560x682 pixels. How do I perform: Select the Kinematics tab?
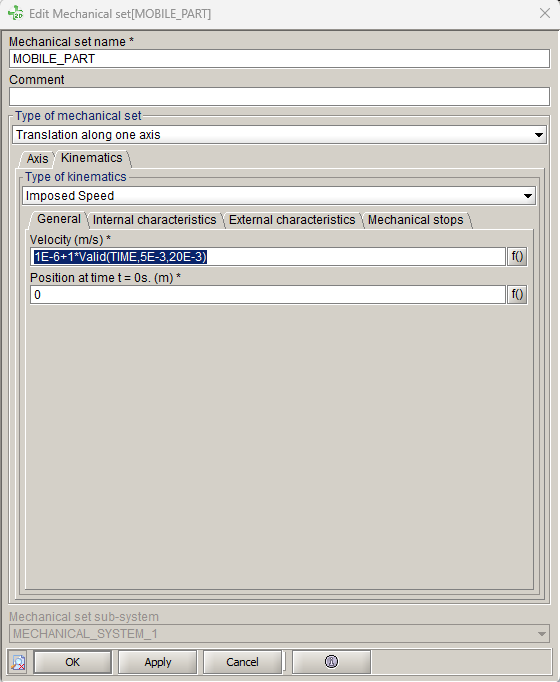point(92,158)
